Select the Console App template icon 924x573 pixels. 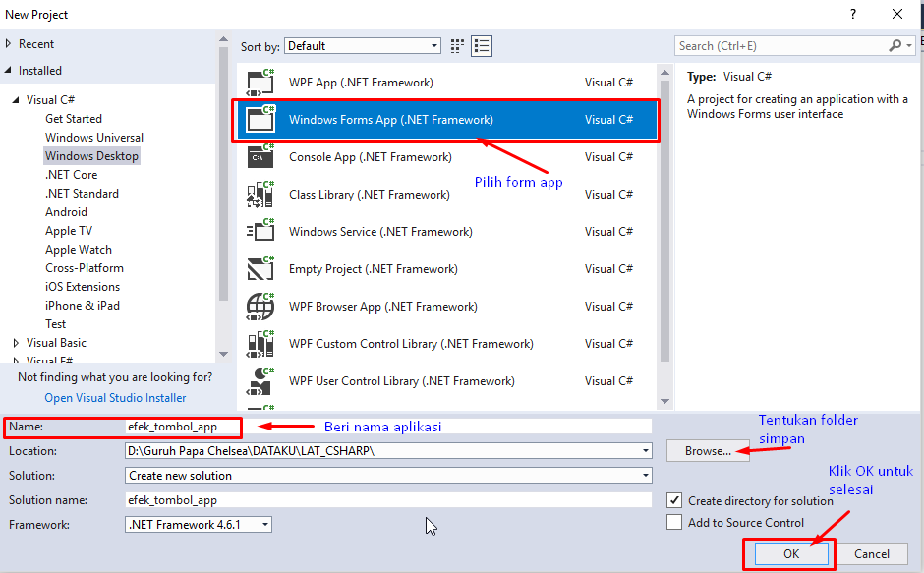260,156
